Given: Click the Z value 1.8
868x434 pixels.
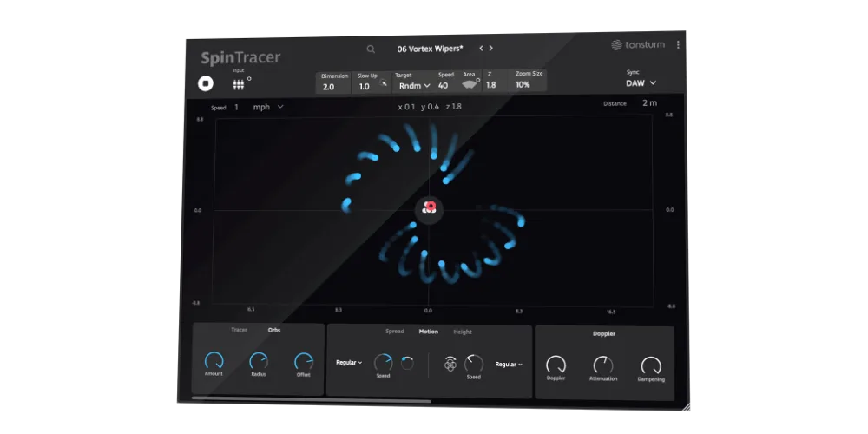Looking at the screenshot, I should tap(491, 85).
